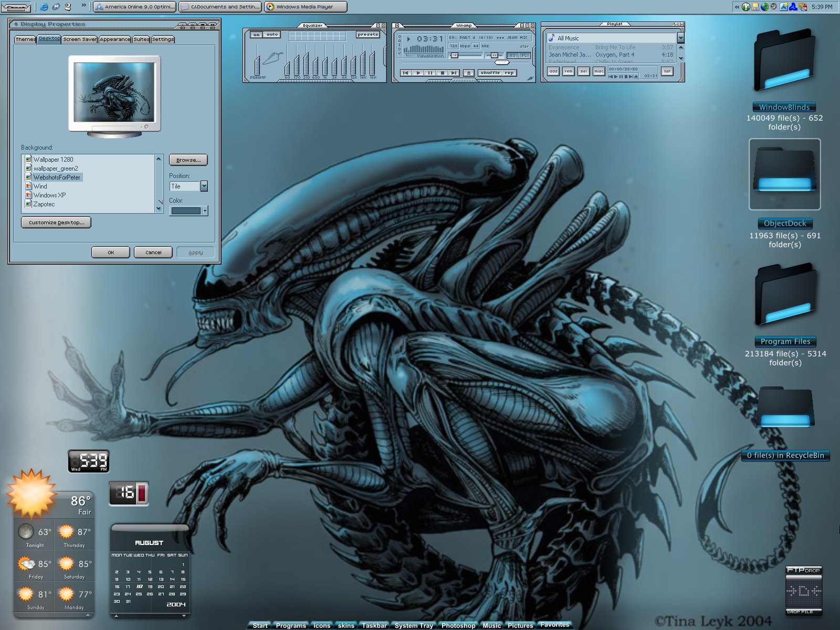Click Winamp eject button
Image resolution: width=840 pixels, height=630 pixels.
coord(469,73)
